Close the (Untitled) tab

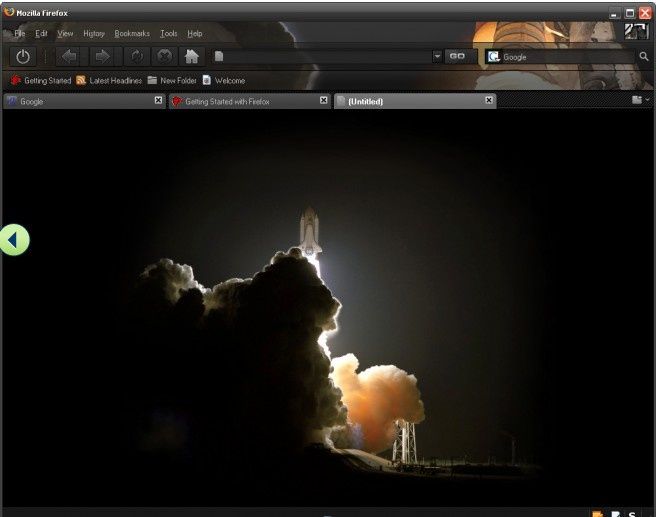pos(489,100)
